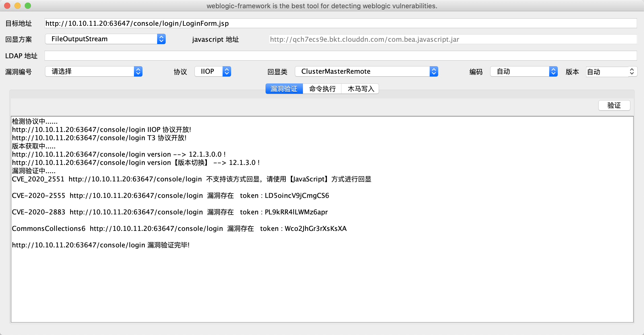Viewport: 644px width, 335px height.
Task: Click the javascript 地址 input field
Action: [x=452, y=39]
